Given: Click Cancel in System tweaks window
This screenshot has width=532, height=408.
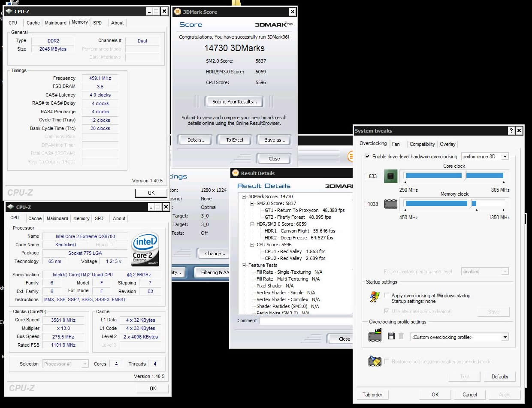Looking at the screenshot, I should (x=470, y=395).
